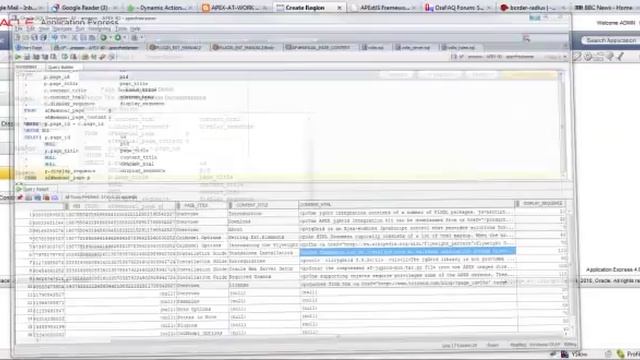
Task: Click the red pin icon in the Query Result toolbar
Action: coord(20,198)
